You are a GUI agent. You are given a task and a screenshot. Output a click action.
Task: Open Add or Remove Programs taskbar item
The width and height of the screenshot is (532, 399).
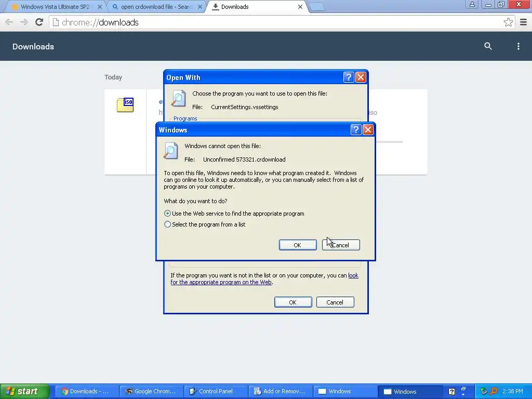(280, 391)
